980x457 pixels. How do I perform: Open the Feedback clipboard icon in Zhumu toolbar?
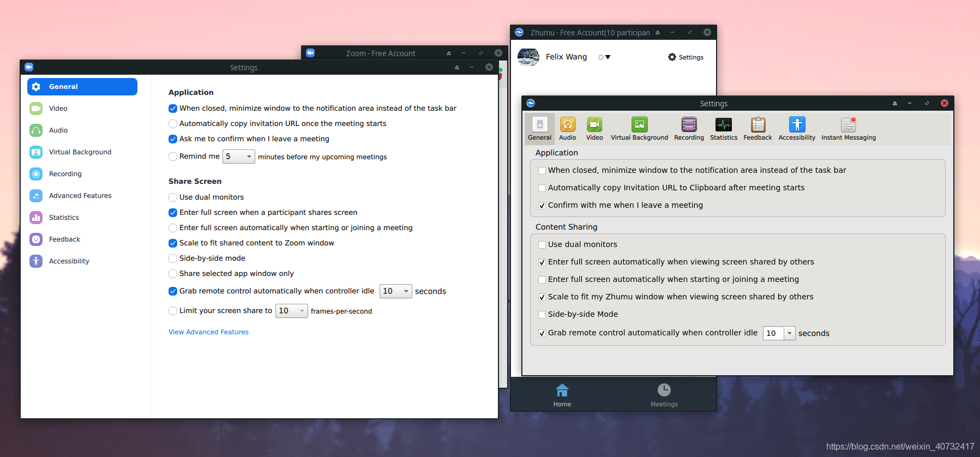coord(758,124)
